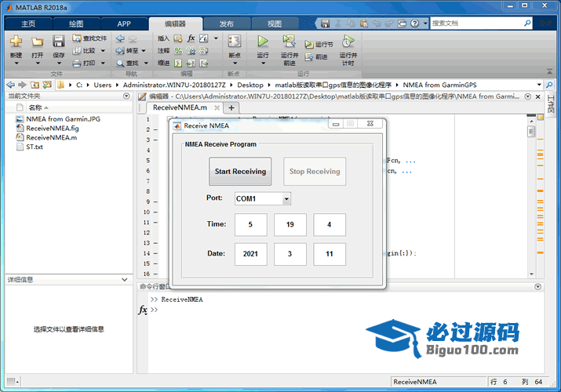Viewport: 561px width, 392px height.
Task: Open the address bar path history dropdown
Action: pyautogui.click(x=539, y=85)
